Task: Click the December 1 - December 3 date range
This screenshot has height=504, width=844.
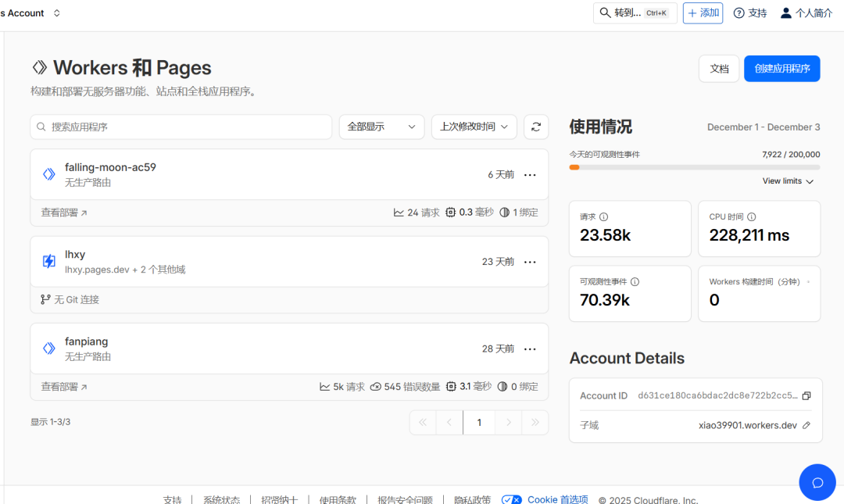Action: (x=764, y=127)
